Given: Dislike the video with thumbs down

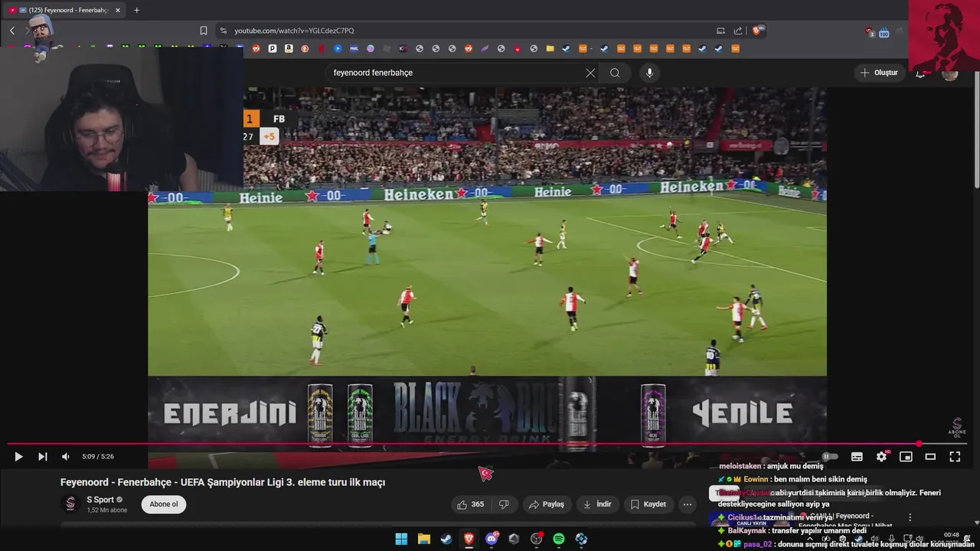Looking at the screenshot, I should [504, 504].
